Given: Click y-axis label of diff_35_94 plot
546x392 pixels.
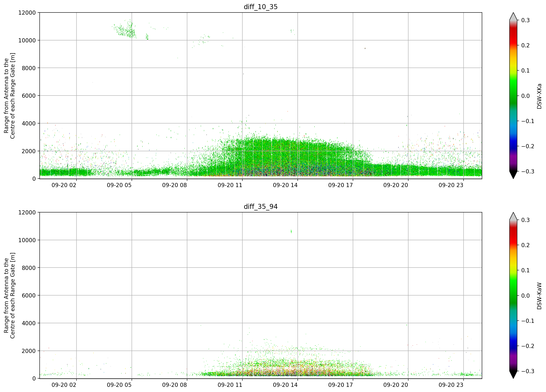Looking at the screenshot, I should tap(9, 295).
